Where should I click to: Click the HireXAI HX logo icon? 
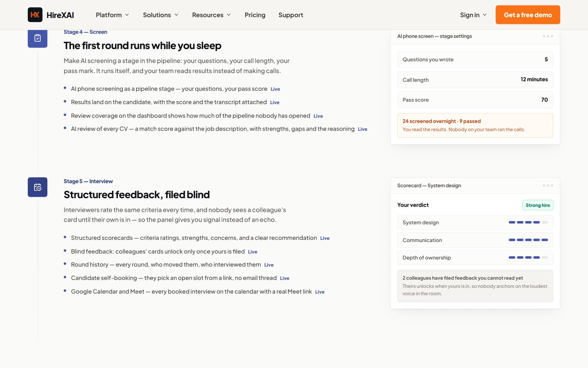pos(35,15)
